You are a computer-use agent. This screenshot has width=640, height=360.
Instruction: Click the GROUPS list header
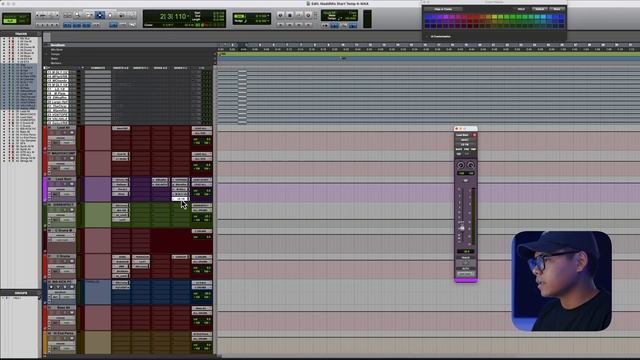pos(21,293)
